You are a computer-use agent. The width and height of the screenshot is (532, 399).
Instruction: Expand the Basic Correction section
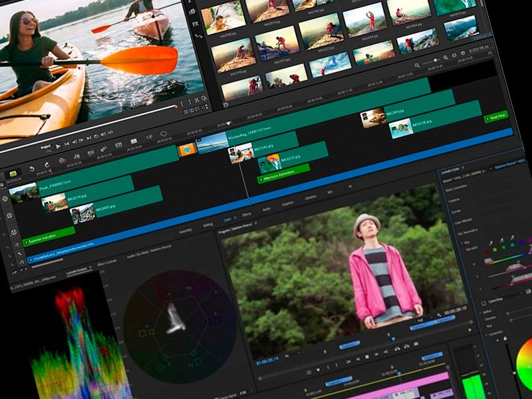457,187
